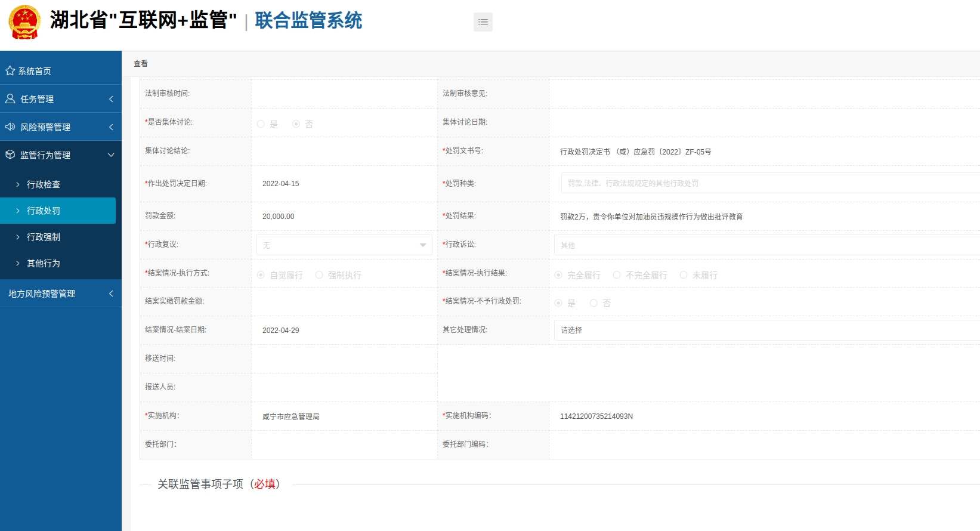Screen dimensions: 980x531
Task: Click the 处罚结果 description text
Action: 651,217
